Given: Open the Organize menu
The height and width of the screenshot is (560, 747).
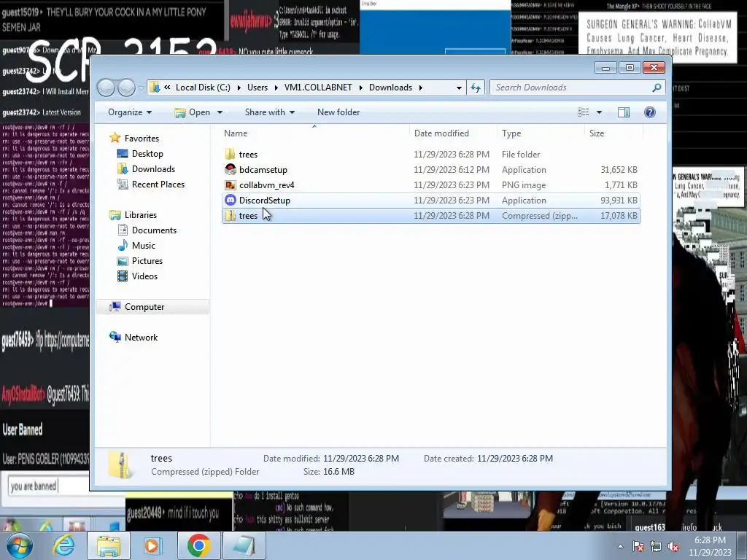Looking at the screenshot, I should click(130, 112).
